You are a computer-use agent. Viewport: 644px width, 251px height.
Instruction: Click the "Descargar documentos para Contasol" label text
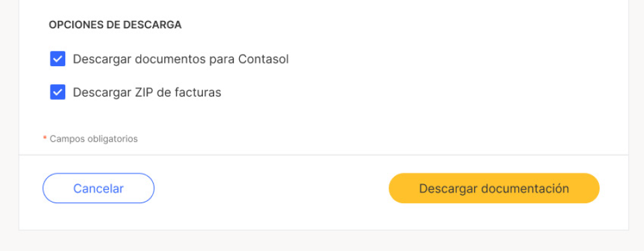click(x=181, y=59)
